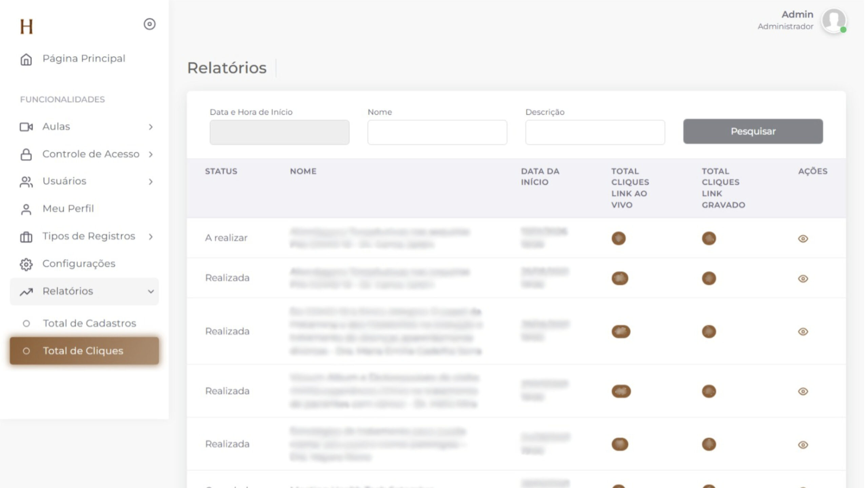Select the Total de Cliques menu item
The width and height of the screenshot is (868, 488).
pyautogui.click(x=84, y=351)
